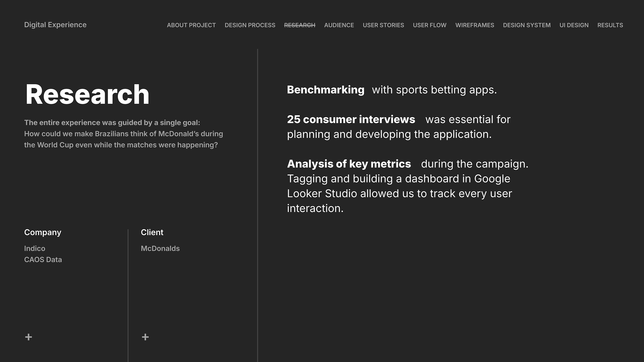Screen dimensions: 644x362
Task: Open the Wireframes section
Action: coord(475,25)
